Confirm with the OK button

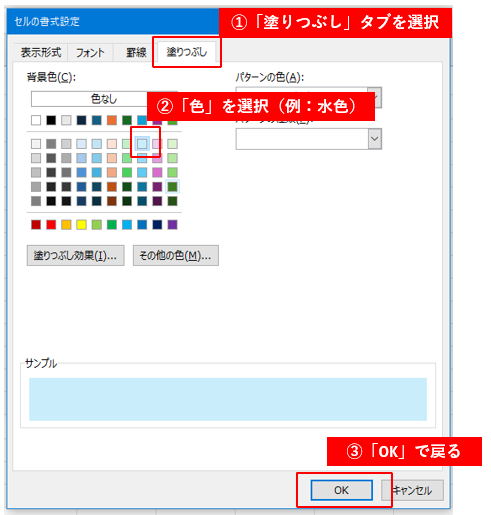pos(341,490)
